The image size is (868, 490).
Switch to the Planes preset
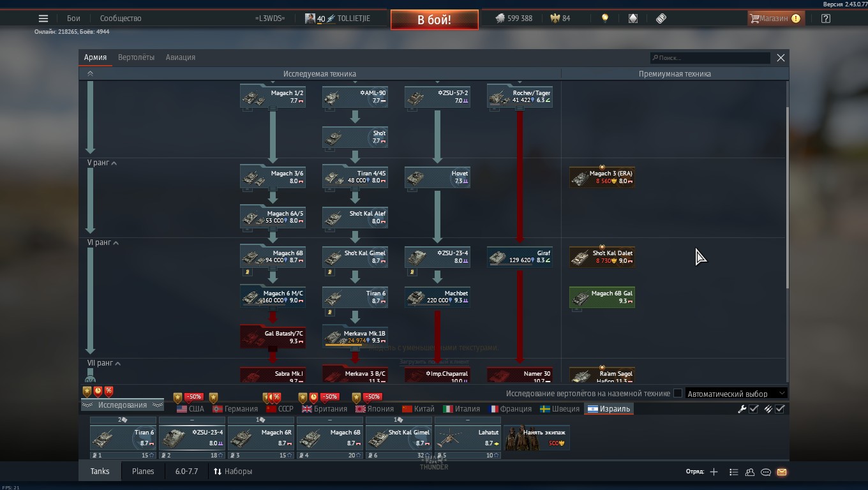[143, 471]
